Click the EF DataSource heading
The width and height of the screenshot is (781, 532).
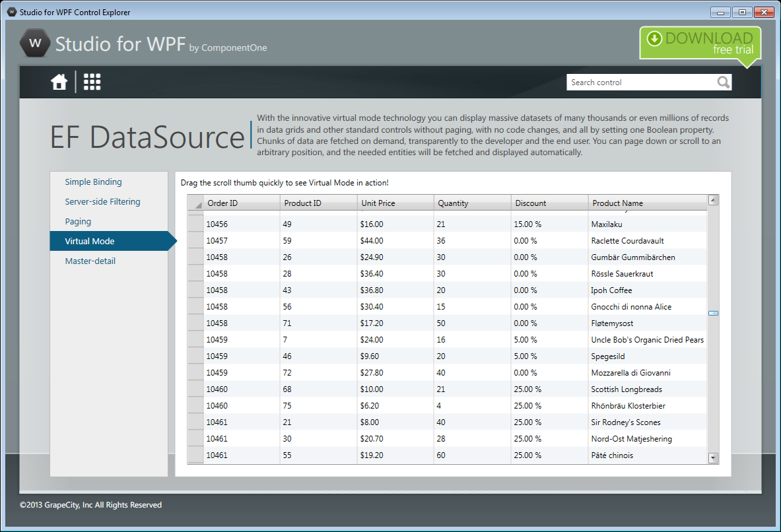[x=147, y=137]
